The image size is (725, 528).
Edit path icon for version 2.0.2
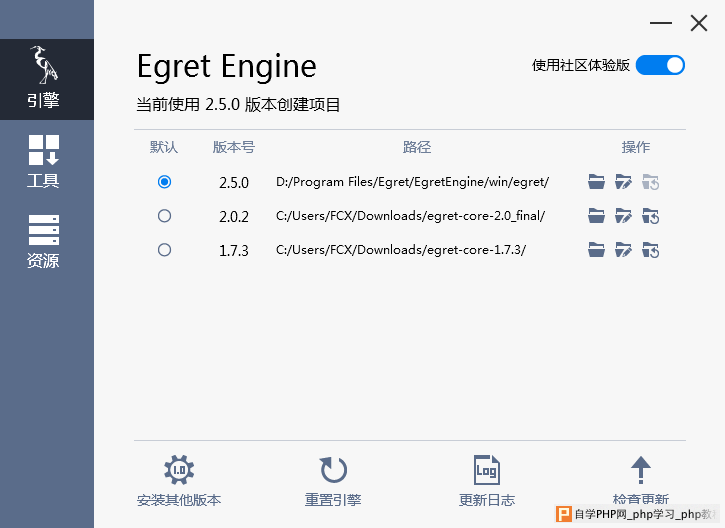point(623,216)
